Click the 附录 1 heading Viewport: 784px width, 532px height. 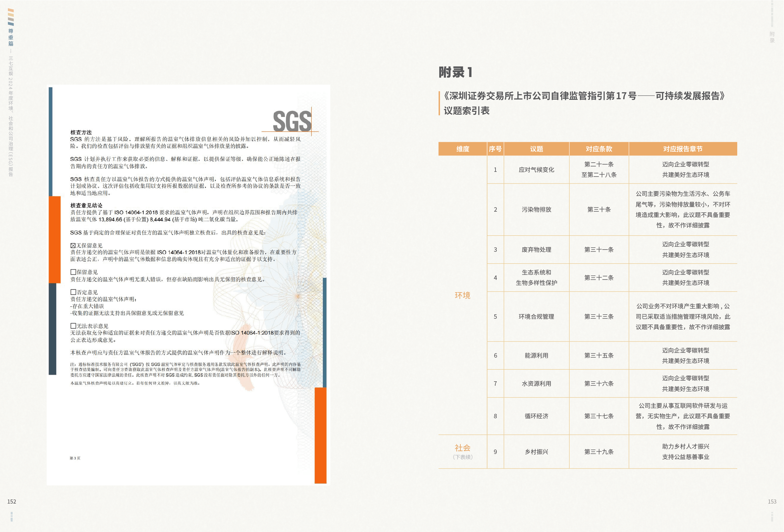455,72
